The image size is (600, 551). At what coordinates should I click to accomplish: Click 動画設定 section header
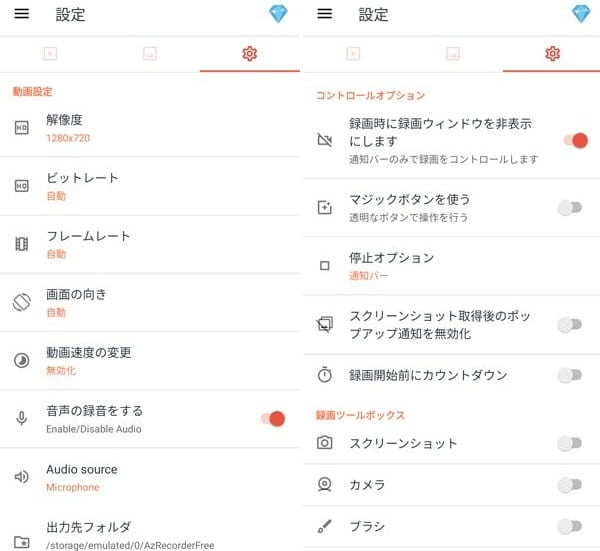tap(32, 91)
